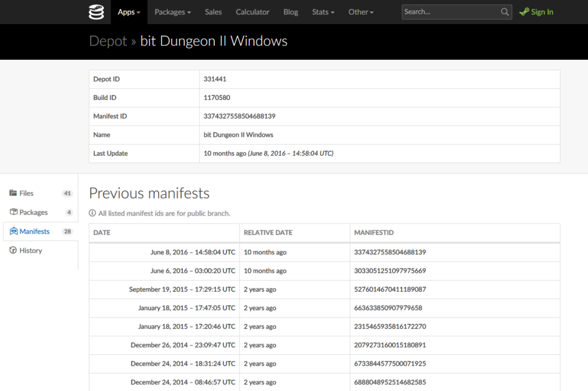This screenshot has height=391, width=588.
Task: Open the History tab
Action: click(41, 250)
